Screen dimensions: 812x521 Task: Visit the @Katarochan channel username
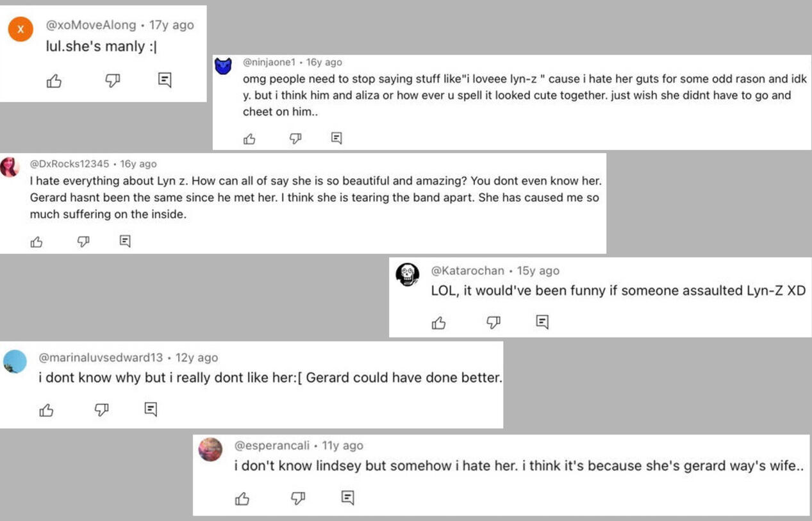[467, 270]
